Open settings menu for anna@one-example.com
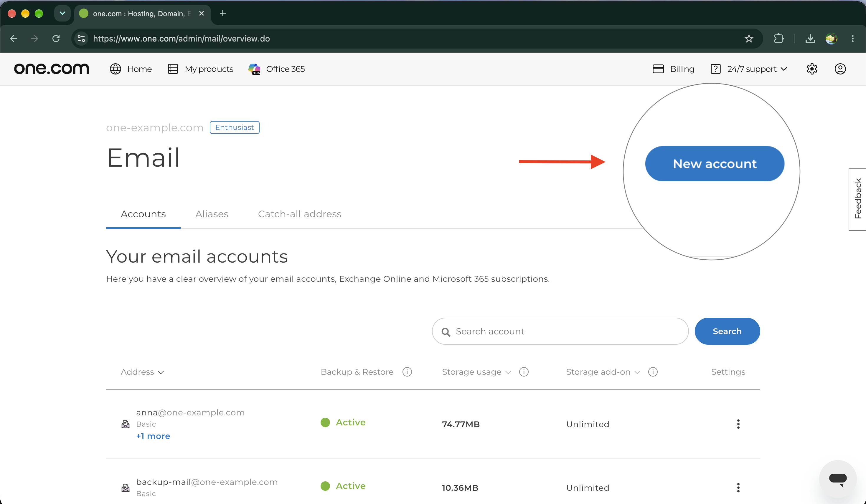This screenshot has height=504, width=866. (x=738, y=424)
